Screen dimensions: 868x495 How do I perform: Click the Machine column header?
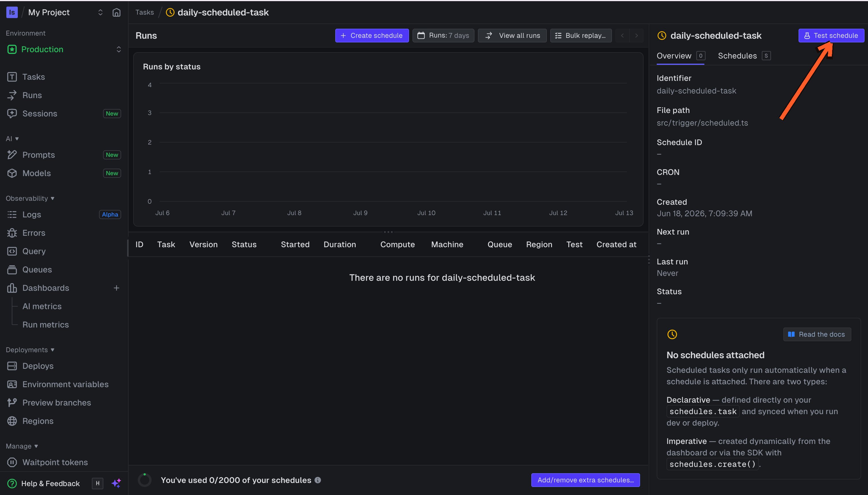pos(447,244)
